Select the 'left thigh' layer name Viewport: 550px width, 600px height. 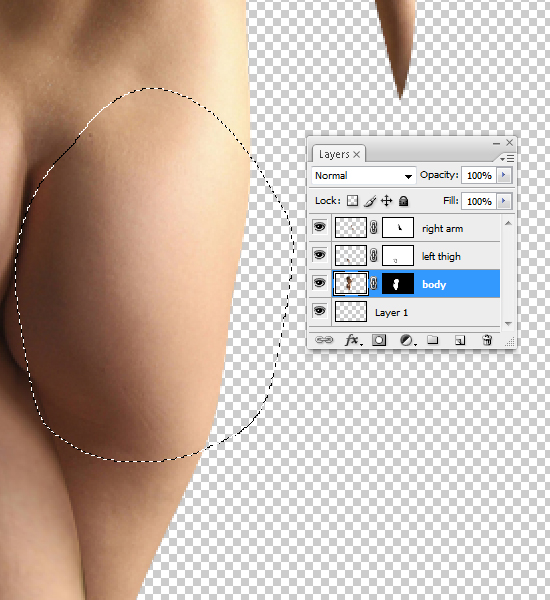point(441,256)
